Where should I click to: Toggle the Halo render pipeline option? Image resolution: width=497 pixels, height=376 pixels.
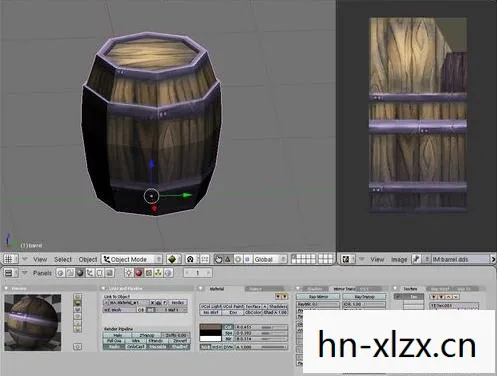[118, 335]
